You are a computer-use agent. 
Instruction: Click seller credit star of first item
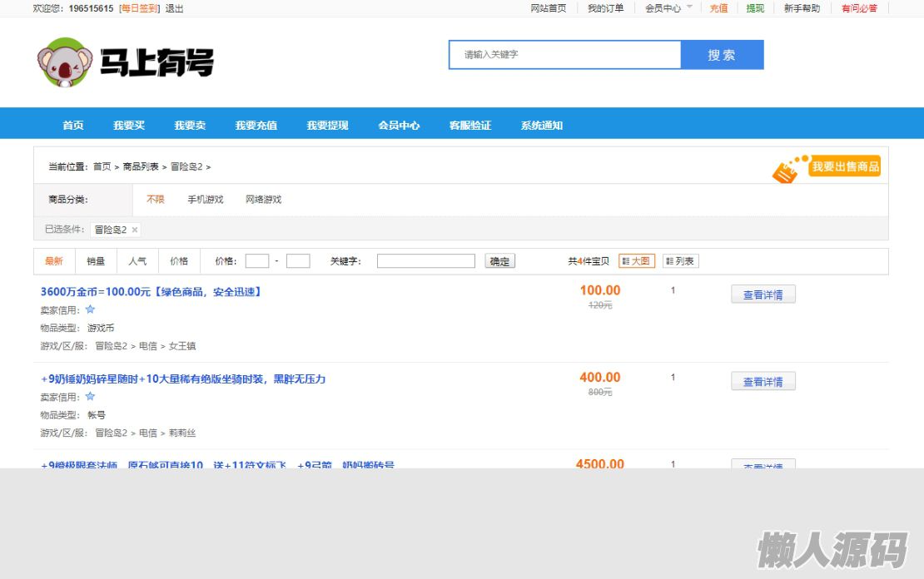pos(90,309)
